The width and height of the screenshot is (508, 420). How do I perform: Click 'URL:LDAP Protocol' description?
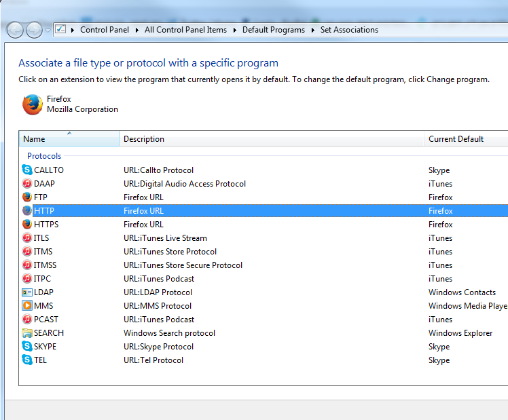[158, 292]
